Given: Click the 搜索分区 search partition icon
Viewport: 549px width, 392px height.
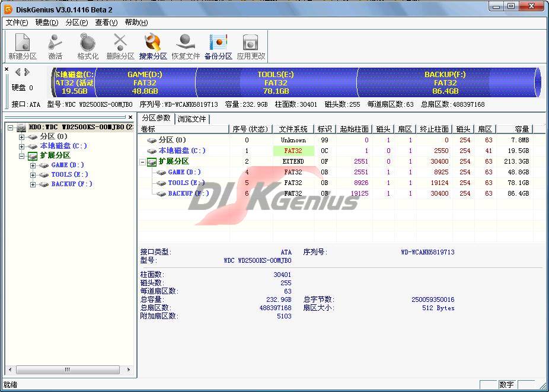Looking at the screenshot, I should pyautogui.click(x=152, y=46).
